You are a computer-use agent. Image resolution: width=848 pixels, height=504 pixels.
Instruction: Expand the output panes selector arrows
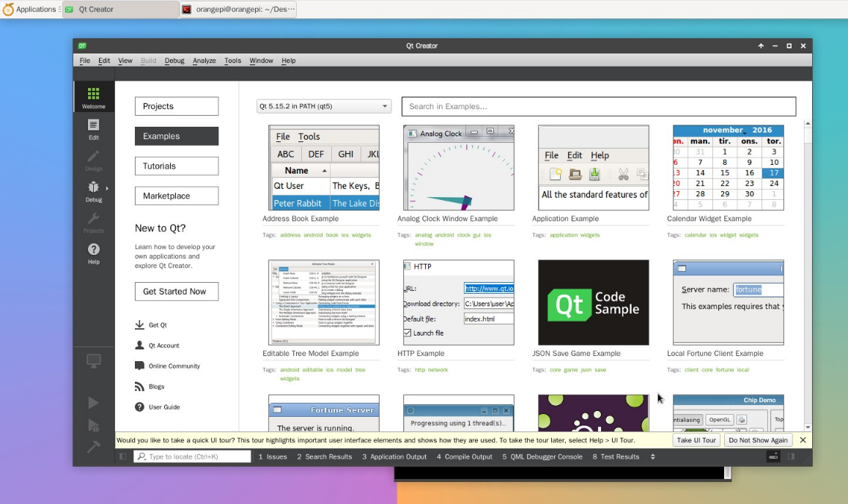click(653, 456)
